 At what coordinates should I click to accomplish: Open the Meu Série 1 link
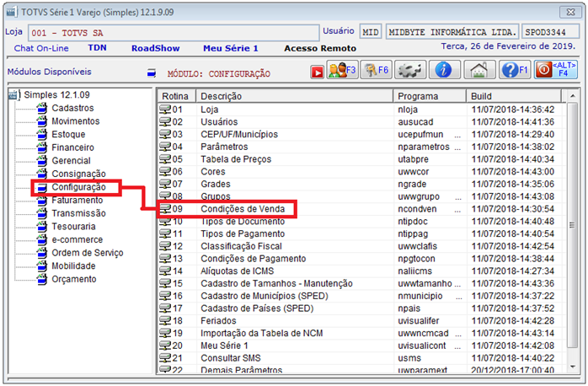(x=231, y=48)
